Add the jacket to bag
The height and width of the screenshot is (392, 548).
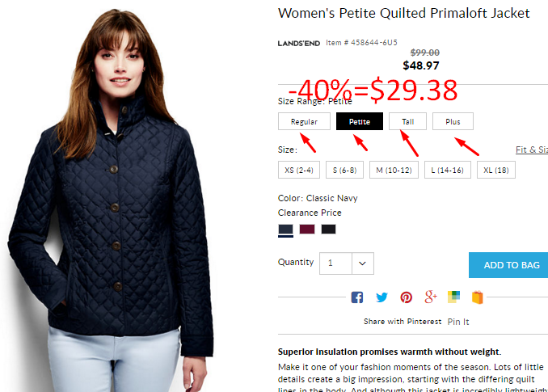click(x=508, y=265)
